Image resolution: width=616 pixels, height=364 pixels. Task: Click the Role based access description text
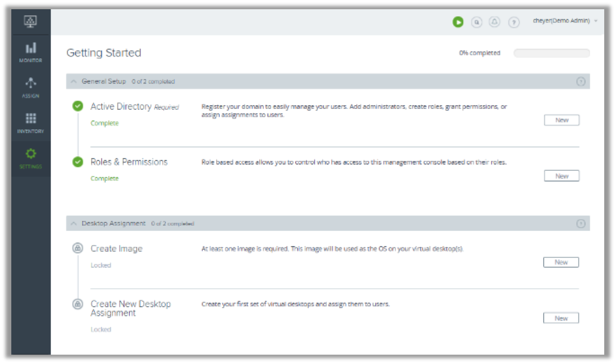(x=354, y=162)
